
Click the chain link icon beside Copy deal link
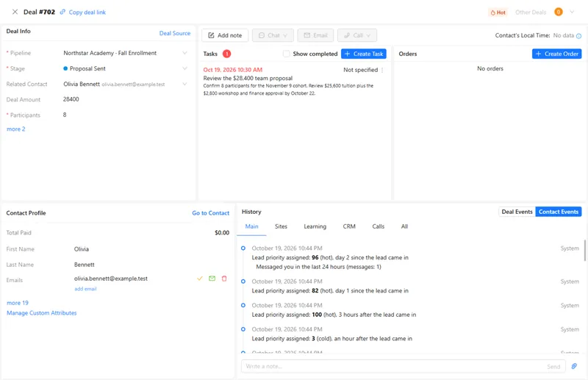(x=62, y=12)
